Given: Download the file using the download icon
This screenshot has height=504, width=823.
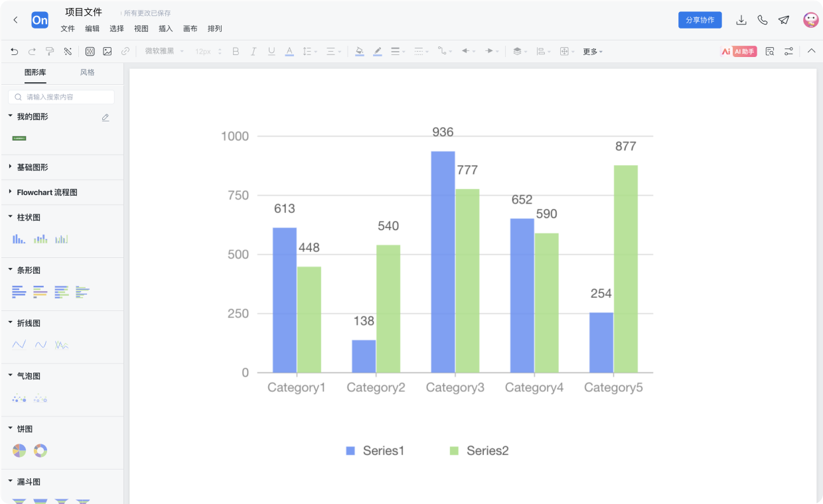Looking at the screenshot, I should (x=741, y=20).
